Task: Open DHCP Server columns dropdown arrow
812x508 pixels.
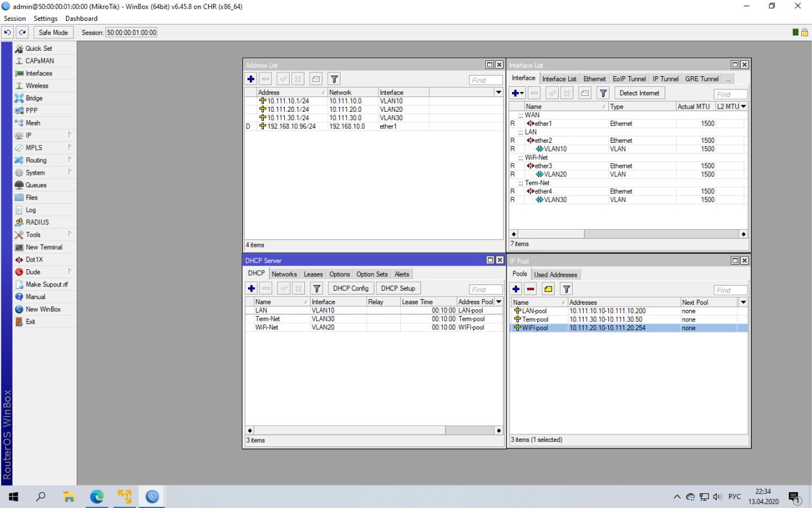Action: pyautogui.click(x=499, y=302)
